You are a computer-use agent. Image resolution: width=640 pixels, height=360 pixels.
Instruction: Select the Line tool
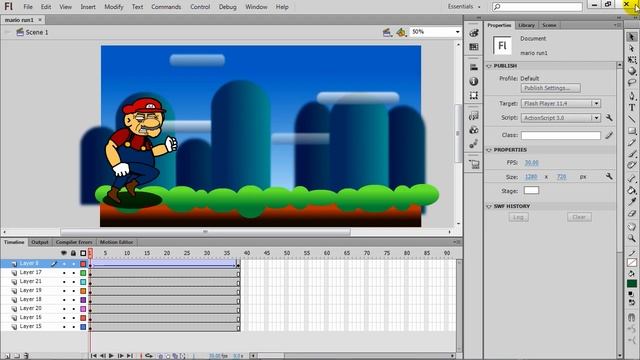pyautogui.click(x=631, y=119)
